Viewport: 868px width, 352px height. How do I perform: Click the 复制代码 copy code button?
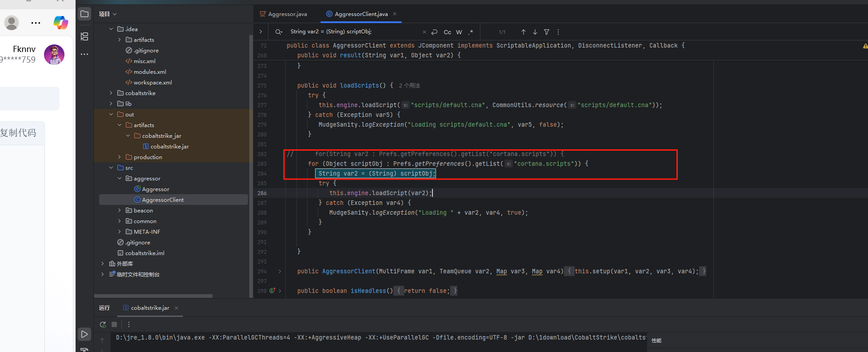point(18,133)
